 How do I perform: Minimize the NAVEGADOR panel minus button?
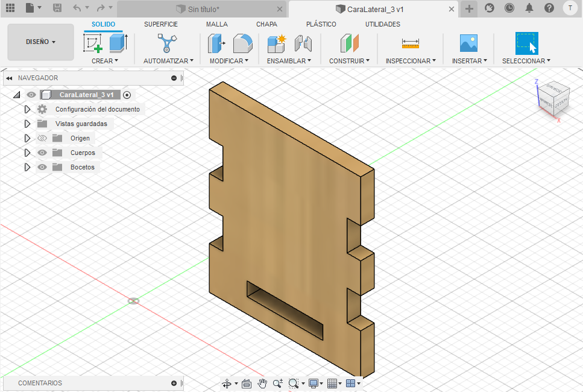(x=174, y=78)
